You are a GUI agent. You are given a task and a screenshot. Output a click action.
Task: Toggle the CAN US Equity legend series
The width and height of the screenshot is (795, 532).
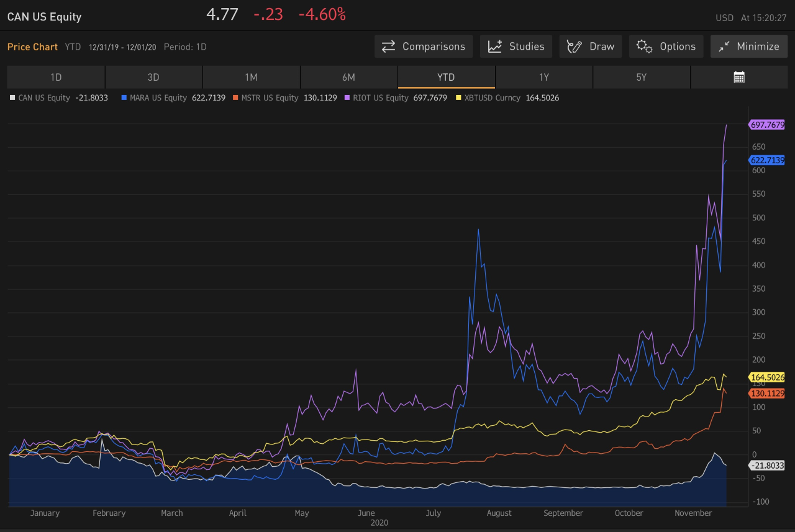[x=43, y=97]
